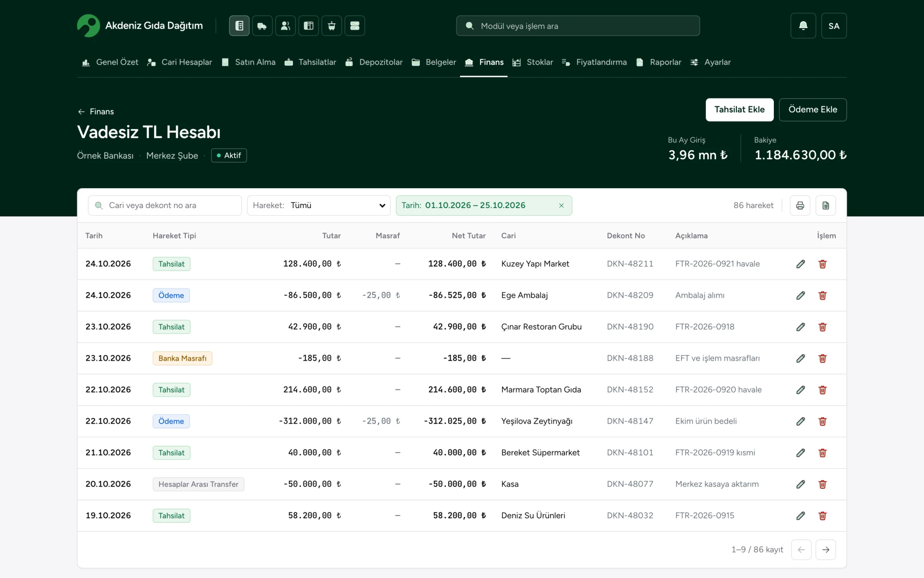924x578 pixels.
Task: Delete the Yeşilova Zeytinyağı payment
Action: (823, 421)
